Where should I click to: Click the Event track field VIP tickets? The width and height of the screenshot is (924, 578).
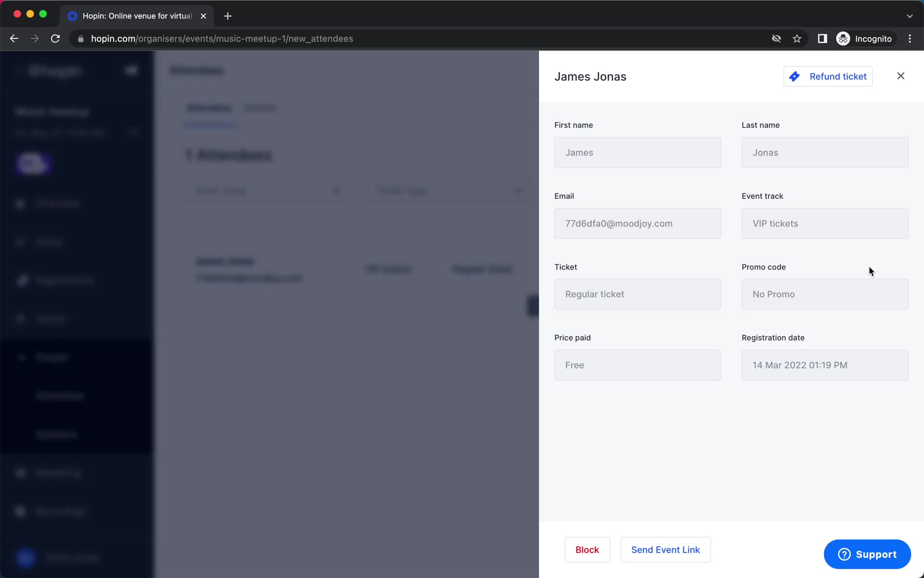[825, 223]
